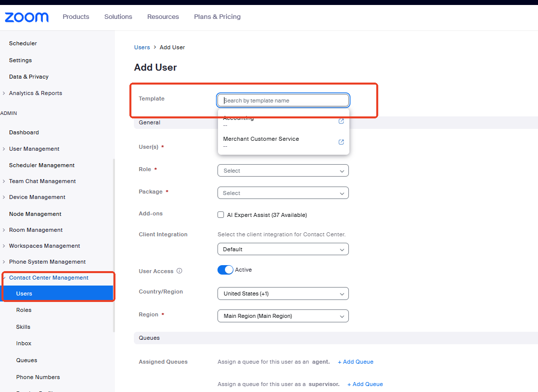This screenshot has height=392, width=538.
Task: Check the AI Expert Assist add-on checkbox
Action: [220, 215]
